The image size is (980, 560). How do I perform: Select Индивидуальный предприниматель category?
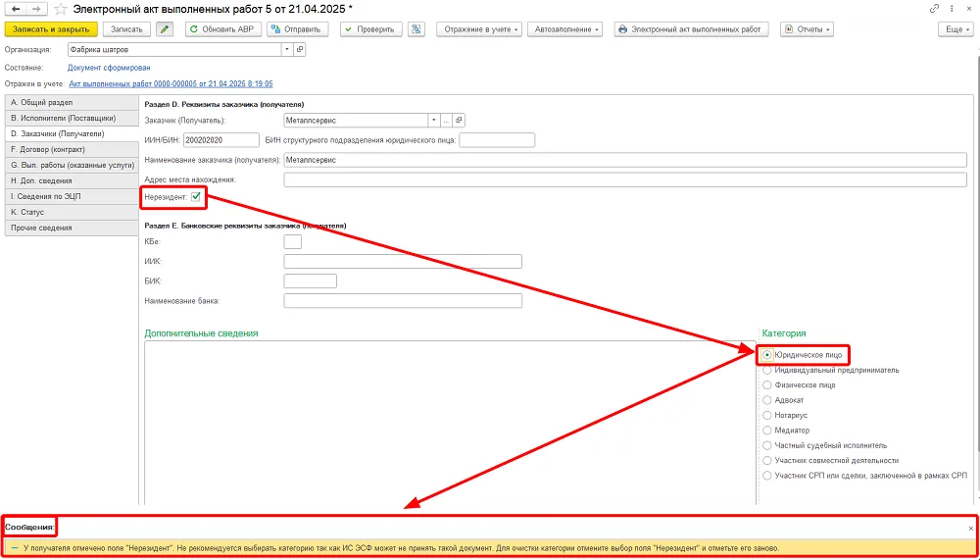click(x=767, y=370)
